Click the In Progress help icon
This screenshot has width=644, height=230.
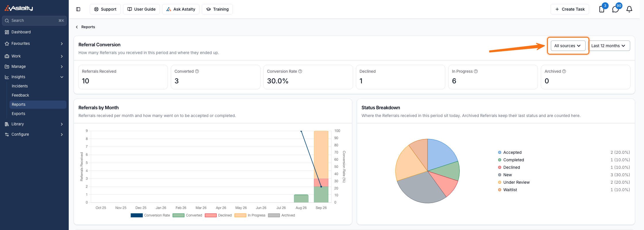click(x=476, y=71)
